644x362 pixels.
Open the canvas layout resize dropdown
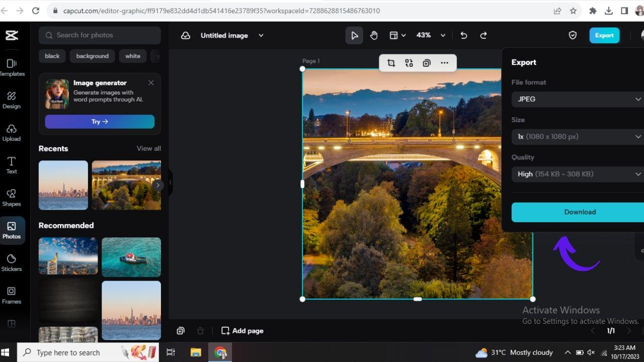(x=397, y=35)
